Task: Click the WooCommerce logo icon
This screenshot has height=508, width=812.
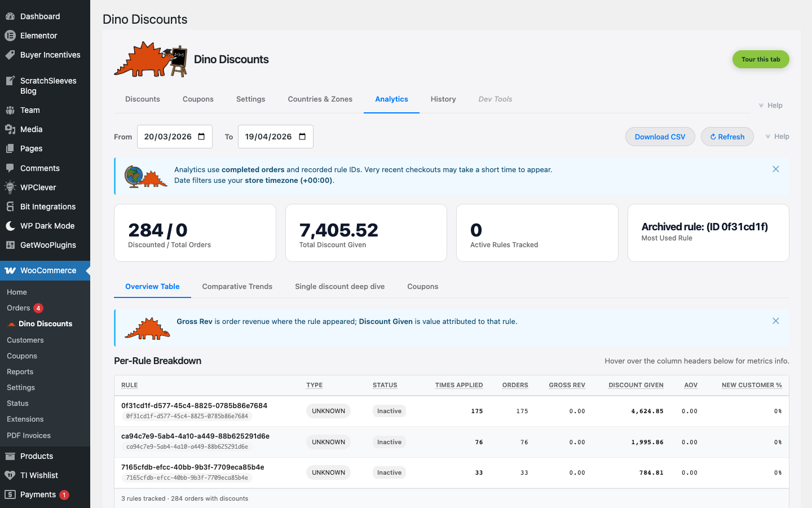Action: click(x=10, y=270)
